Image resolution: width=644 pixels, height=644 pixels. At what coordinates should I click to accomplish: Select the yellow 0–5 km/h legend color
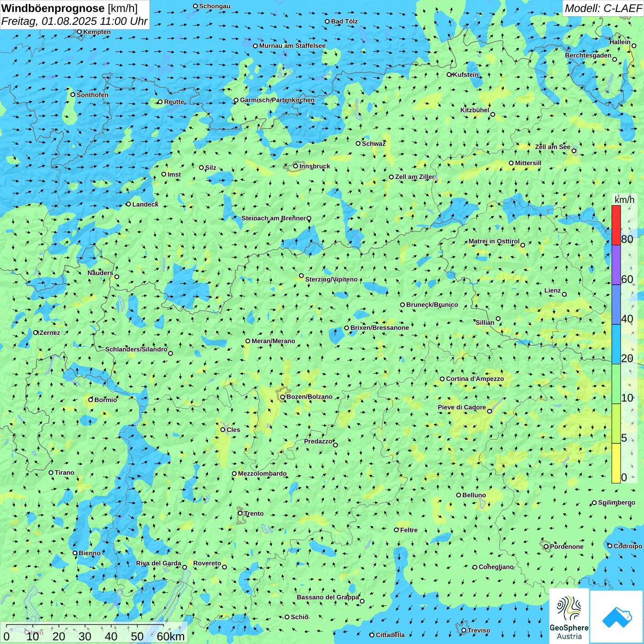[616, 463]
